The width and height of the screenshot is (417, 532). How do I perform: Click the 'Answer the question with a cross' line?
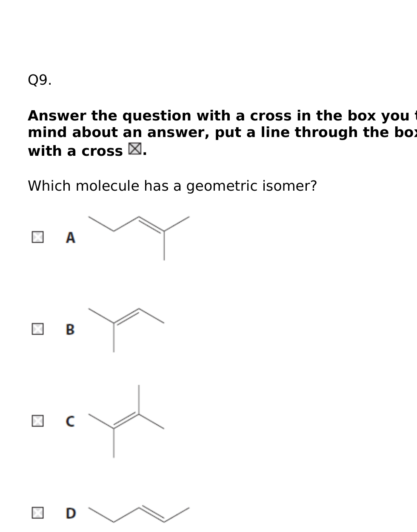point(222,116)
